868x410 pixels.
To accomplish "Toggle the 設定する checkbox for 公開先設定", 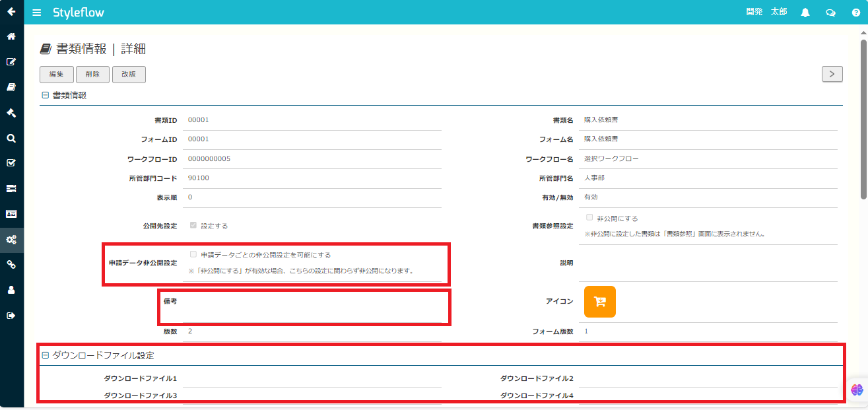I will tap(193, 225).
